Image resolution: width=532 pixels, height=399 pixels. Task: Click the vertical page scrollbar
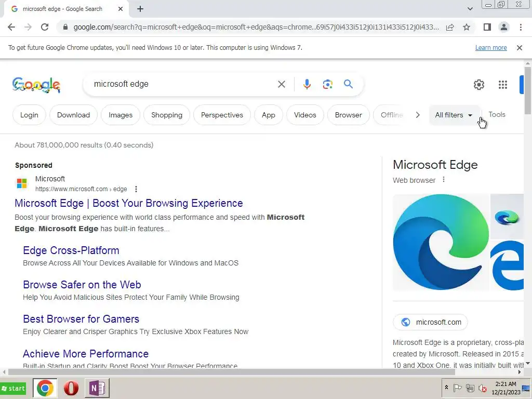528,90
